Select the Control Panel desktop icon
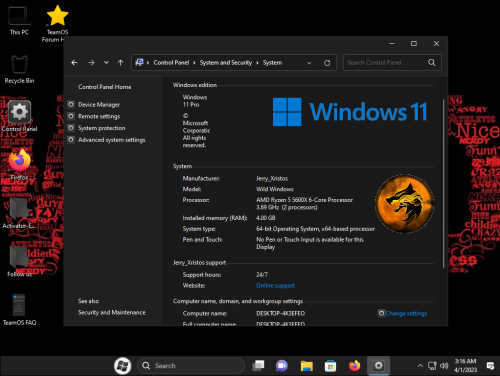Image resolution: width=500 pixels, height=376 pixels. tap(19, 117)
